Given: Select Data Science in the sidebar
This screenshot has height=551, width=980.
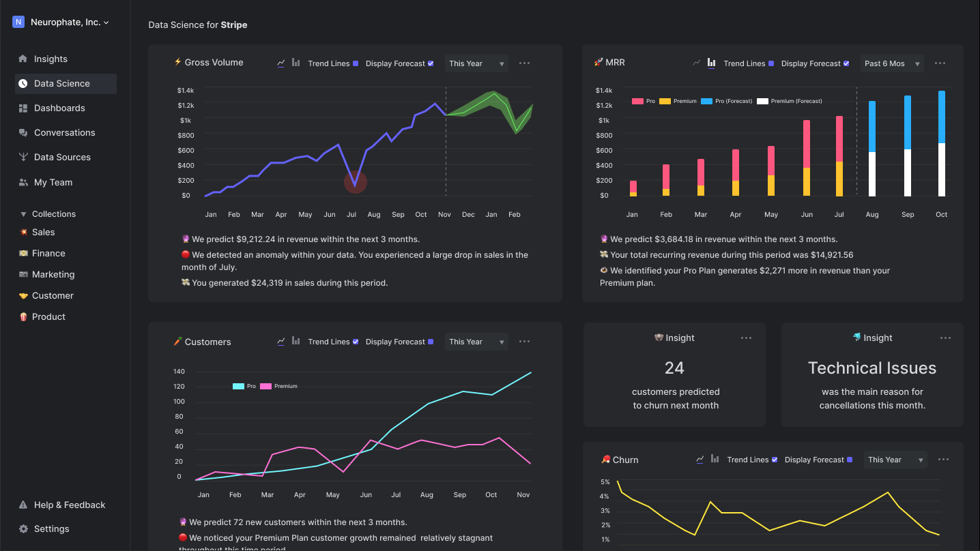Looking at the screenshot, I should point(66,83).
